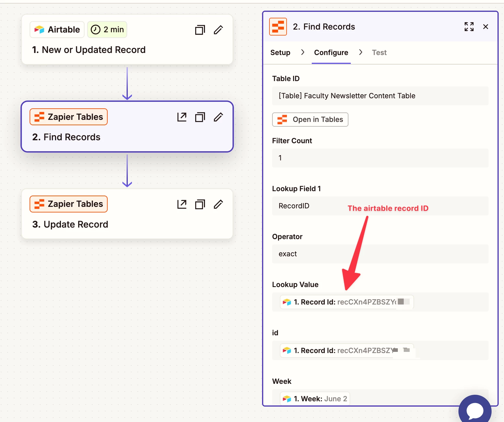The height and width of the screenshot is (422, 504).
Task: Edit the Find Records step pencil icon
Action: pos(218,117)
